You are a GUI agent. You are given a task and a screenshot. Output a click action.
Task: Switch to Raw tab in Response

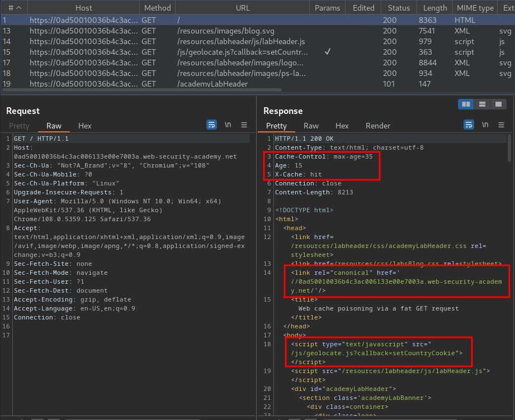(x=311, y=126)
